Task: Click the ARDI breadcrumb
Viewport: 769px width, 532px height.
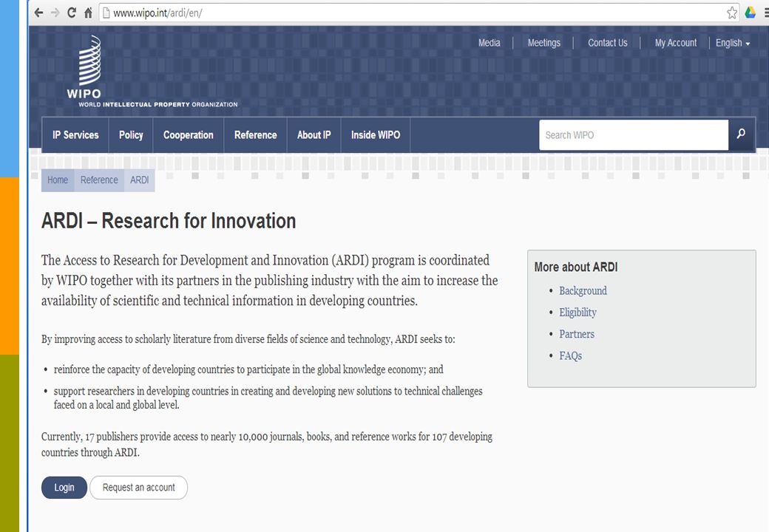Action: 139,180
